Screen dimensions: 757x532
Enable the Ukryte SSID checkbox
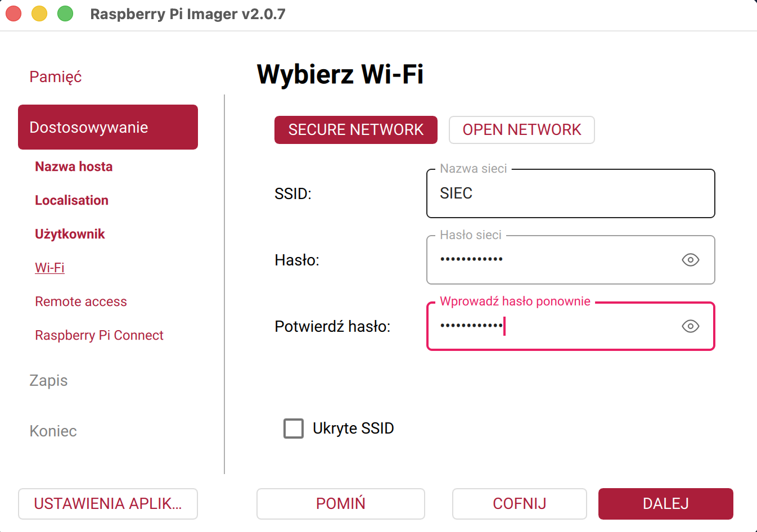tap(294, 429)
